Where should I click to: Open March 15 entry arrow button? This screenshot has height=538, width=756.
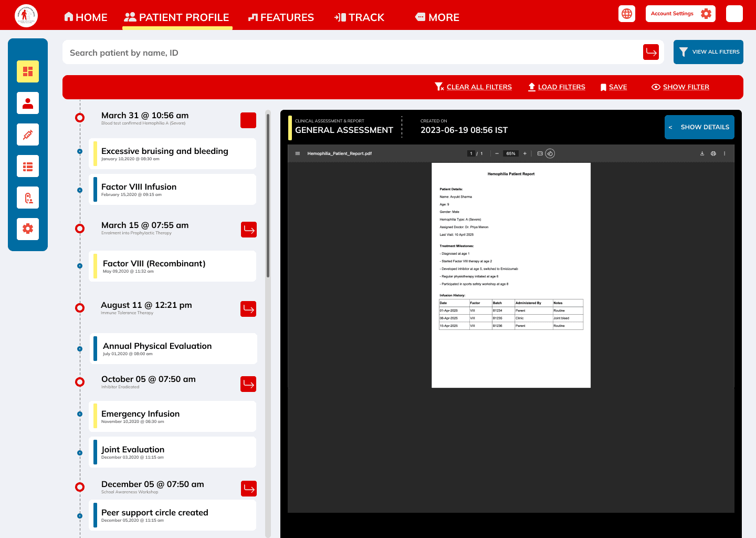pos(249,230)
